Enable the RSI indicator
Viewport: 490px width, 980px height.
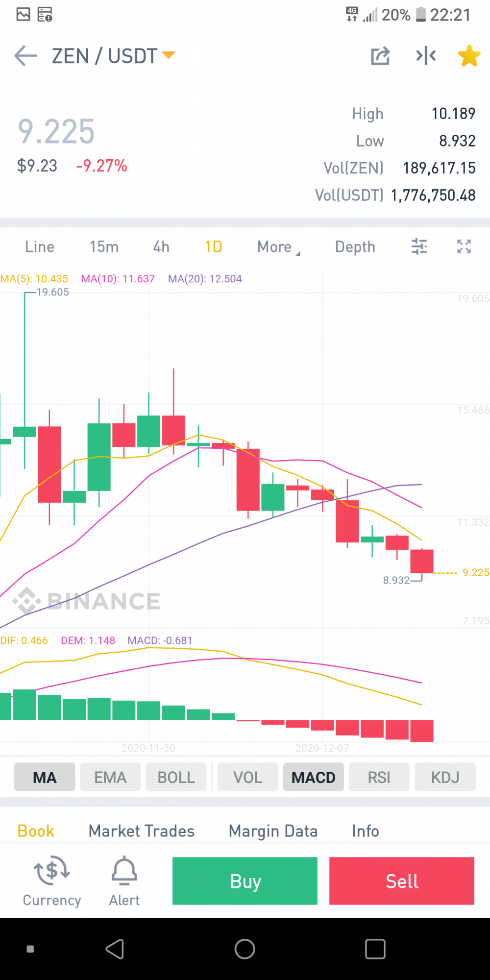pyautogui.click(x=379, y=777)
